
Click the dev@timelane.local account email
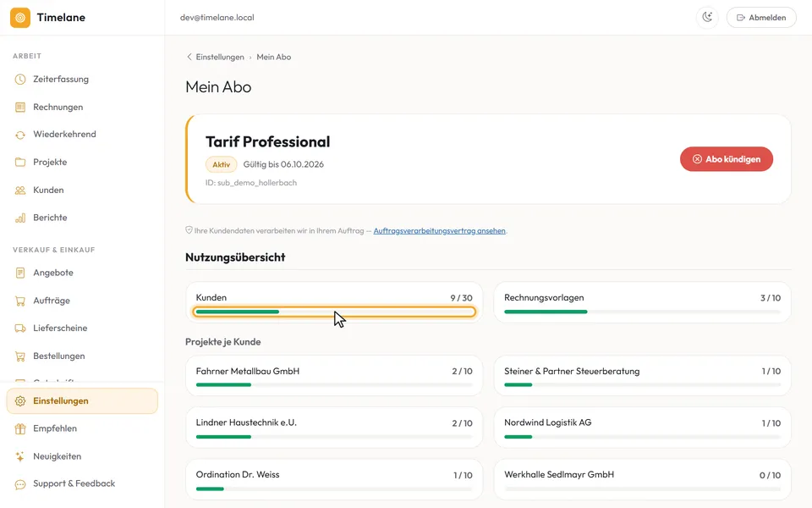(217, 18)
